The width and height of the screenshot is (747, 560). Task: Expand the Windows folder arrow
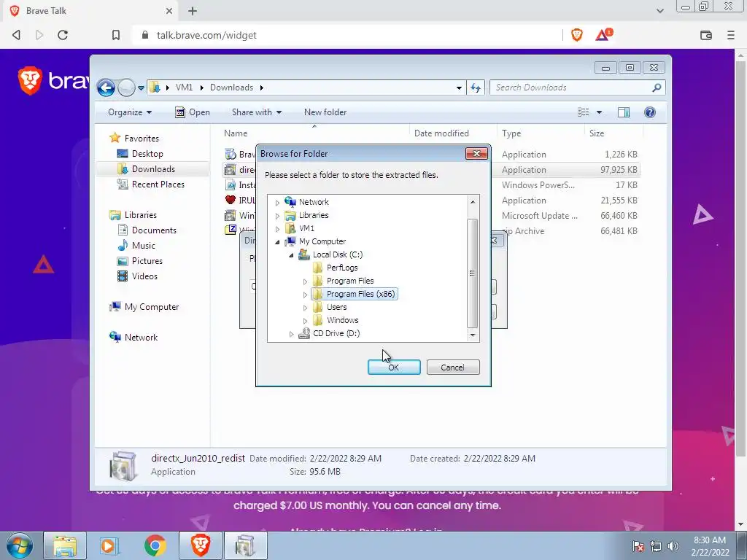[x=306, y=321]
